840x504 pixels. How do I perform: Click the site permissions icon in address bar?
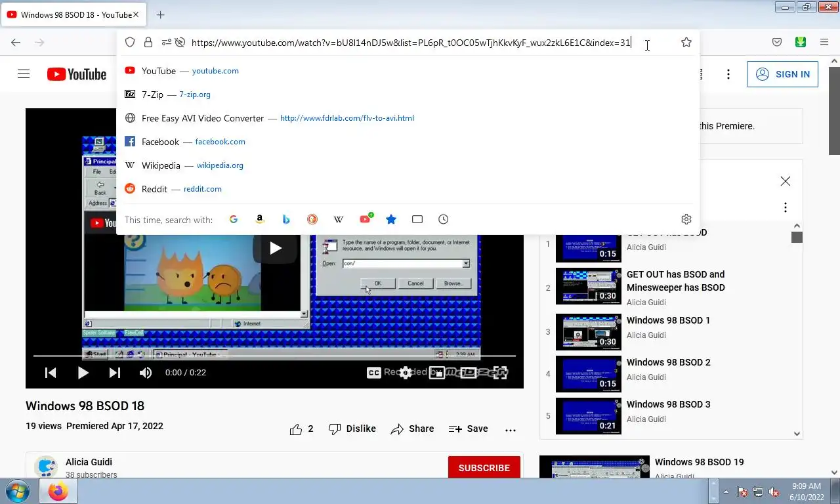point(166,43)
